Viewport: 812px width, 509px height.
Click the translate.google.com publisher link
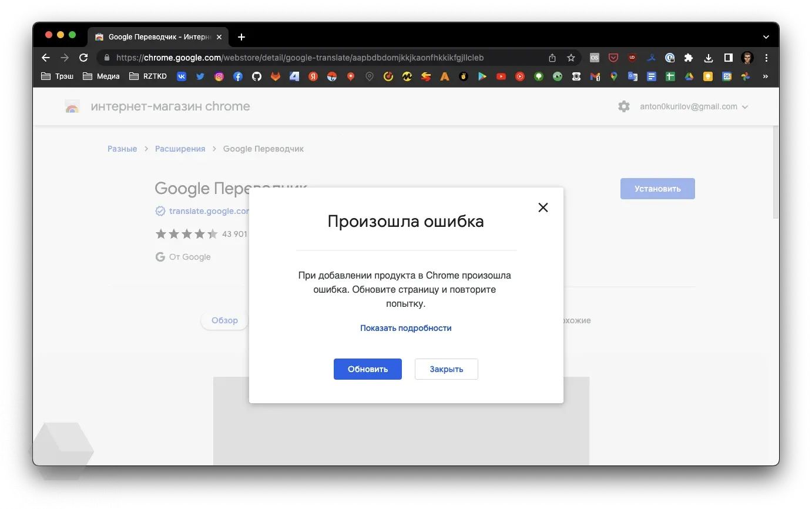pos(209,211)
